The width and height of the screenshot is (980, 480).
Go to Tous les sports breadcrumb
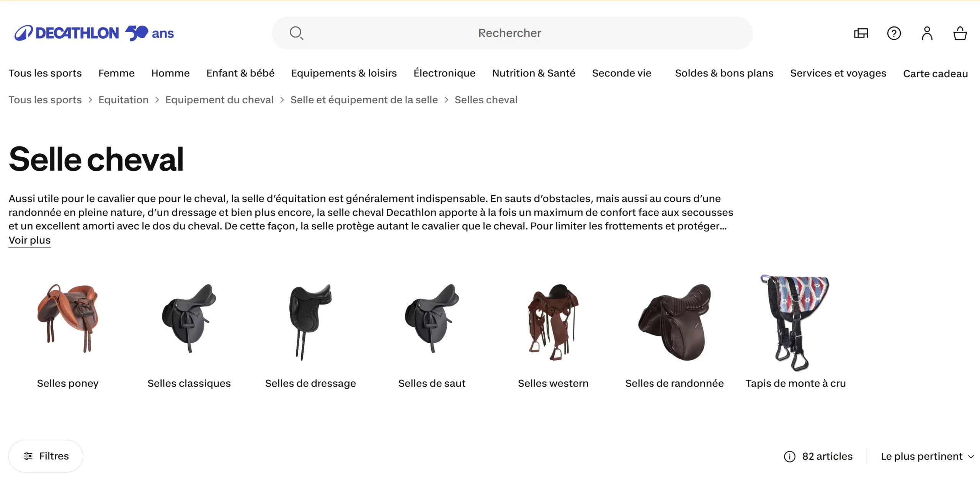(45, 100)
